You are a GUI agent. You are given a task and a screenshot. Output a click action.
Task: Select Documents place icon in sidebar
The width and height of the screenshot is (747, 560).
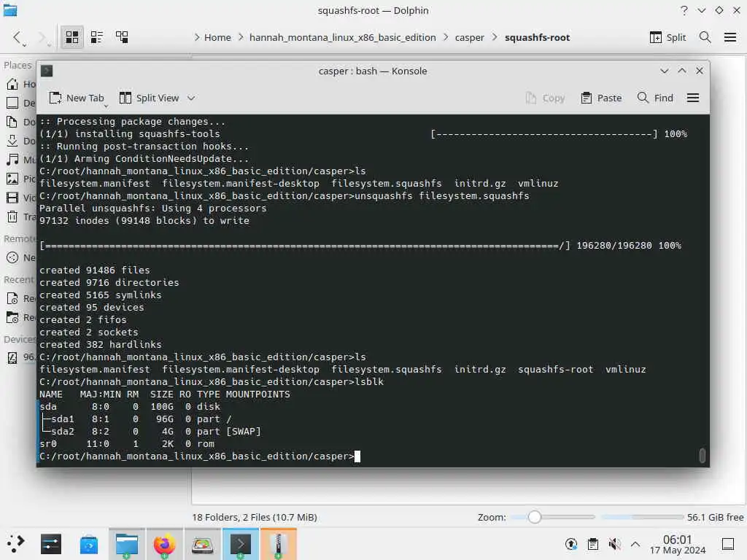(12, 122)
